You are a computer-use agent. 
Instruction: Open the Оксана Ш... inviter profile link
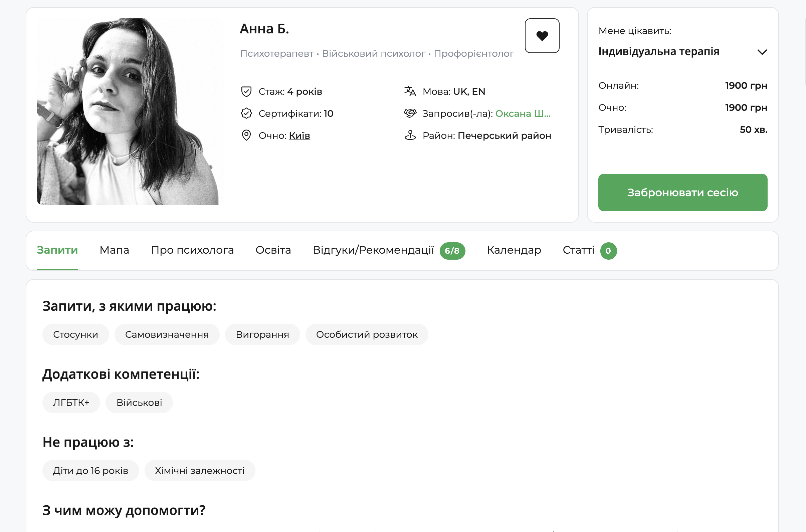523,114
